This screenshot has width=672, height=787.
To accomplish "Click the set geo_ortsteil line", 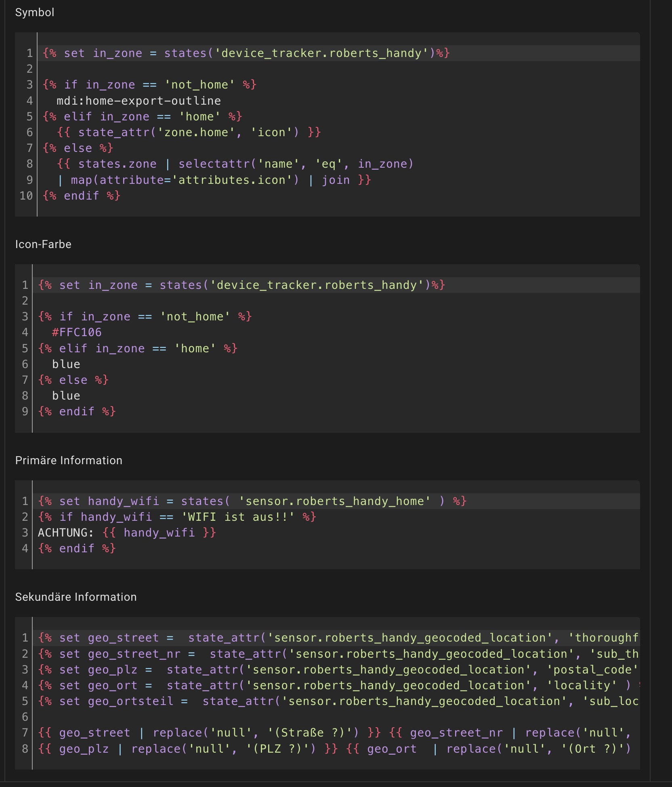I will [x=338, y=701].
